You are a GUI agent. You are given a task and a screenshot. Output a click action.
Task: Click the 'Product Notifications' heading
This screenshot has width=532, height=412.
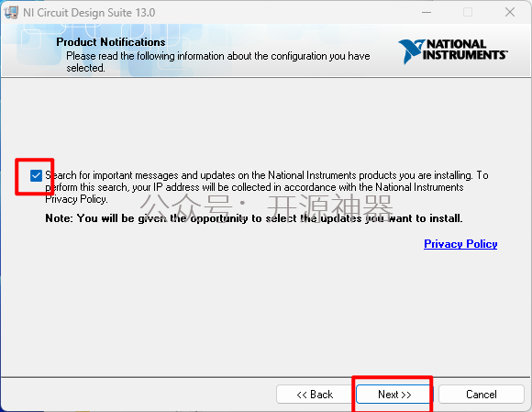coord(111,41)
